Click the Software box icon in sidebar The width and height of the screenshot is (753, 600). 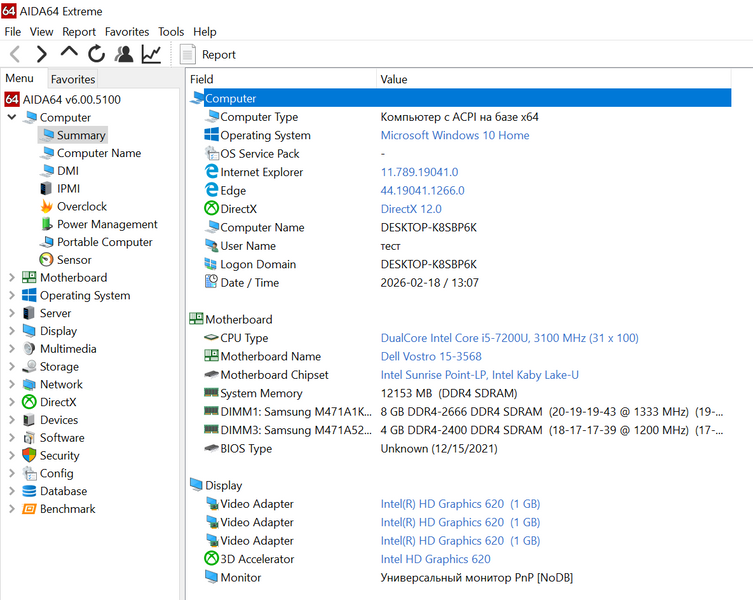(x=29, y=438)
